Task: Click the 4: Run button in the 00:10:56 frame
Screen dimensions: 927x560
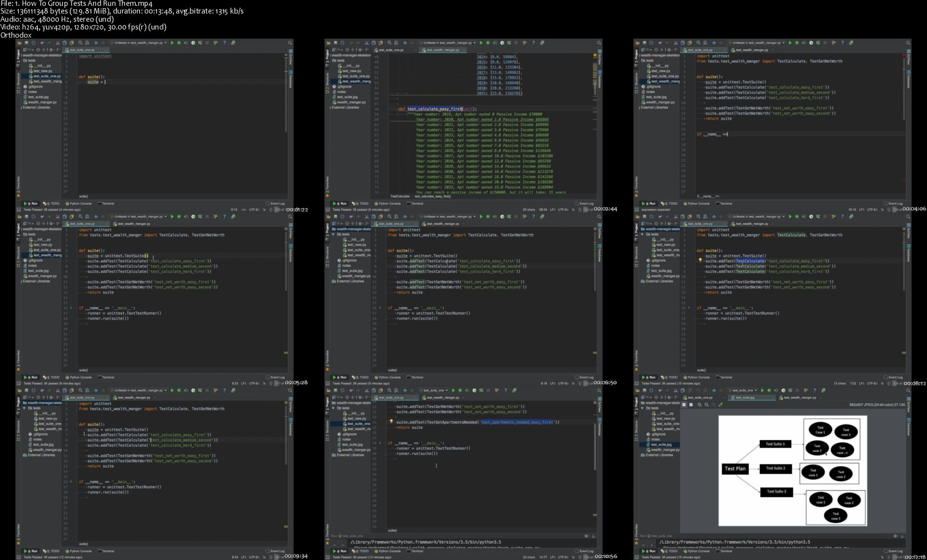Action: 340,551
